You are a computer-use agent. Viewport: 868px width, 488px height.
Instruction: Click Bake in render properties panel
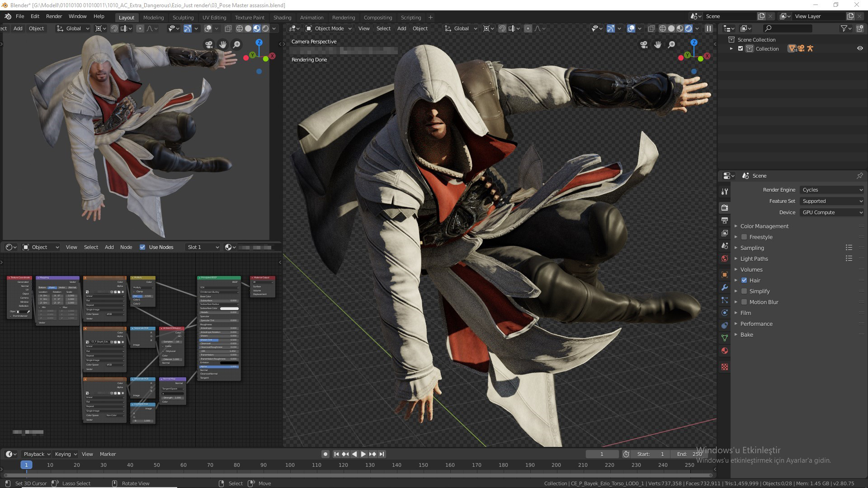coord(746,334)
